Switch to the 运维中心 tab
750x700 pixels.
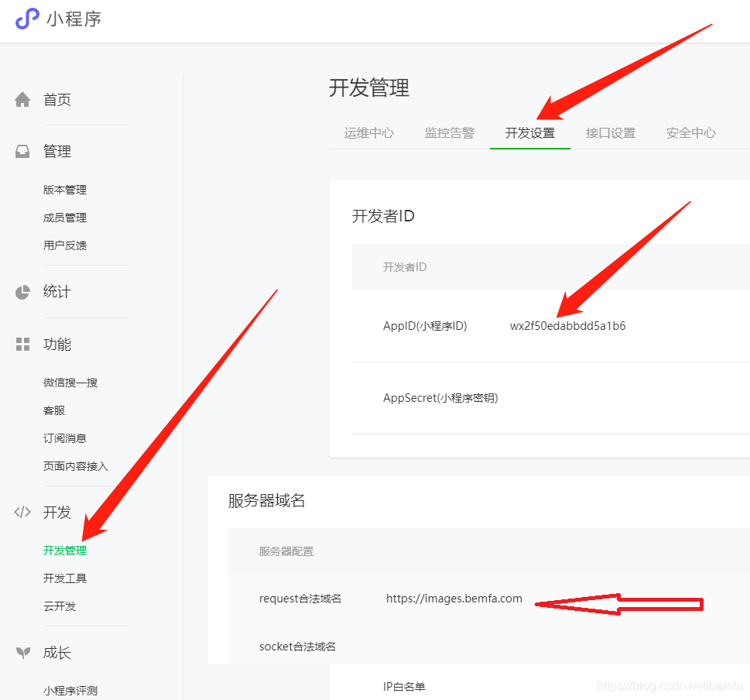click(369, 132)
